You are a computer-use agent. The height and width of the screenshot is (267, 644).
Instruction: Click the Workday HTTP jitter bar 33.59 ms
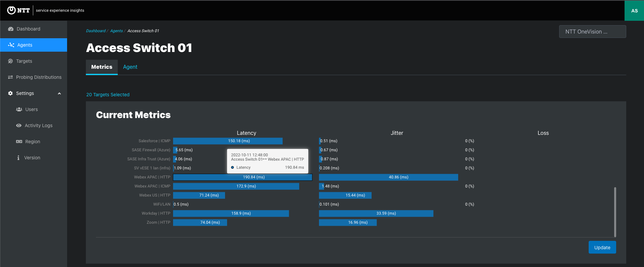376,213
